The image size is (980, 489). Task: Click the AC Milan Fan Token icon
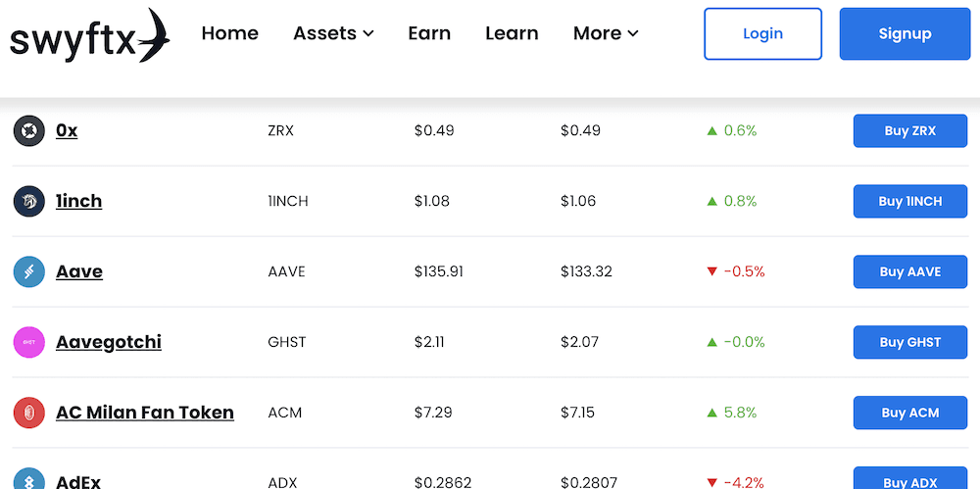29,413
